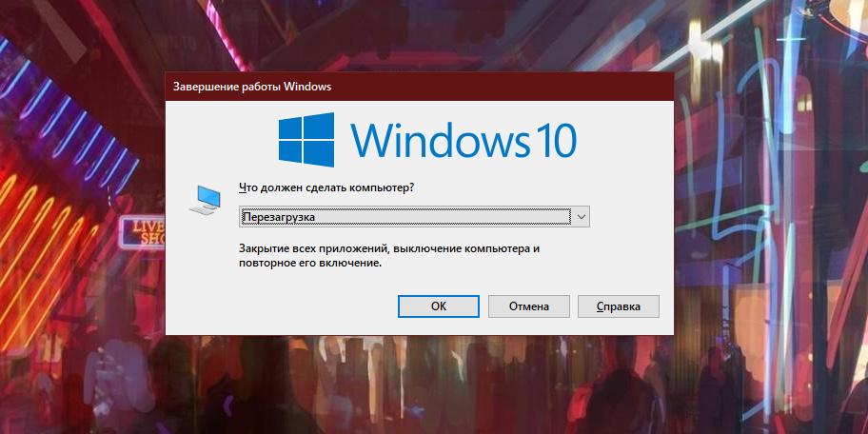This screenshot has width=868, height=434.
Task: Confirm restart with the OK button
Action: 439,306
